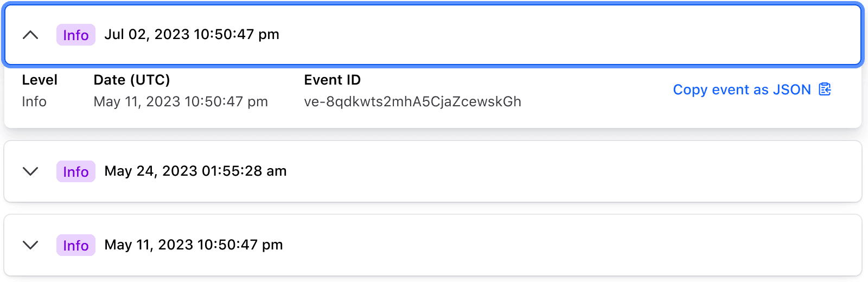Click empty space in the Jul 02 header
Screen dimensions: 868x282
click(x=542, y=35)
